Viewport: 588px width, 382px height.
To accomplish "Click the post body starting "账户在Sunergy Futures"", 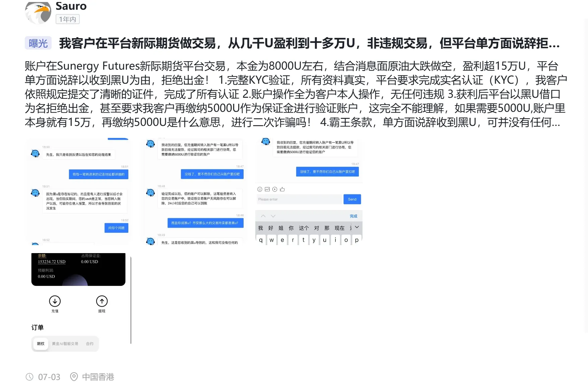I will click(x=296, y=94).
